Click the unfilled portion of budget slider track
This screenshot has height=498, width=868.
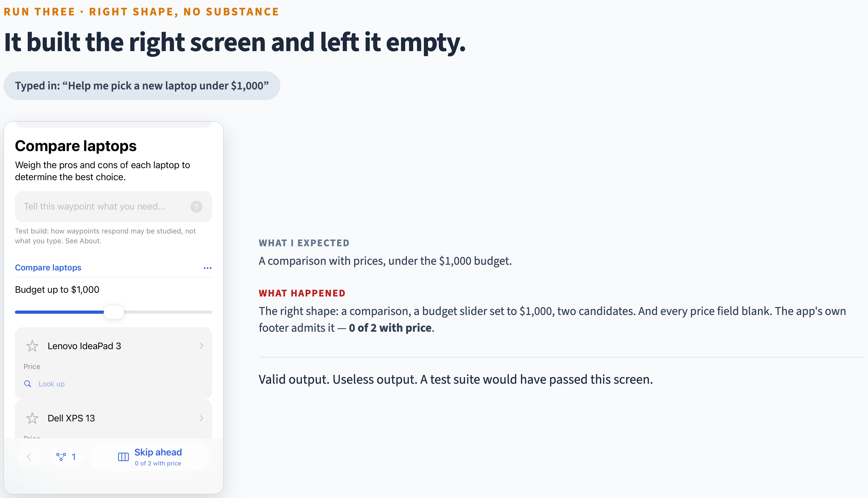(x=168, y=312)
